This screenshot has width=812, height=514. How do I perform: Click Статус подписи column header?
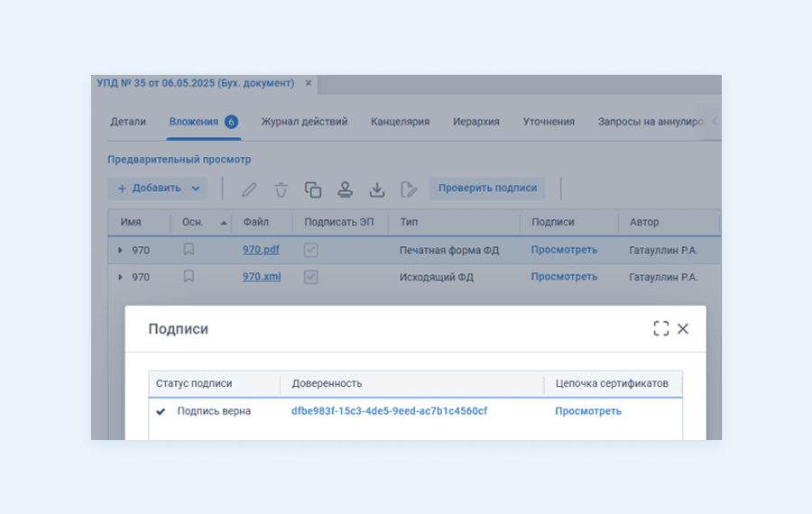click(194, 383)
